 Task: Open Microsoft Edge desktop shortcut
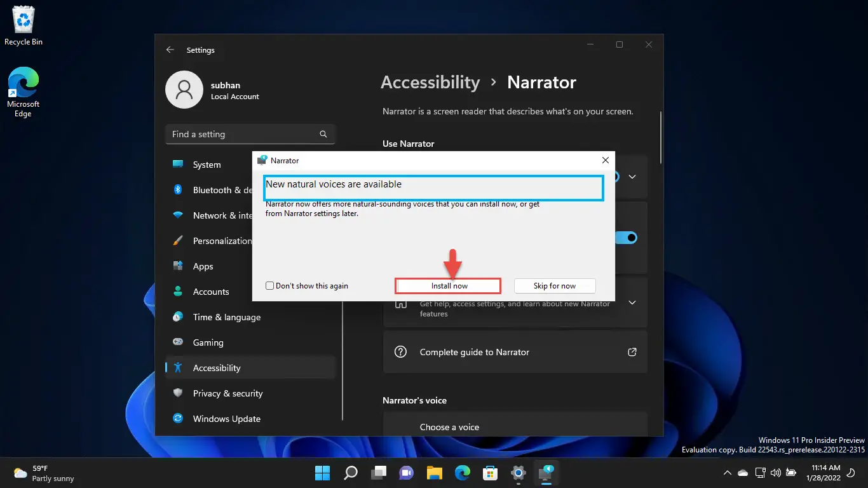tap(24, 92)
